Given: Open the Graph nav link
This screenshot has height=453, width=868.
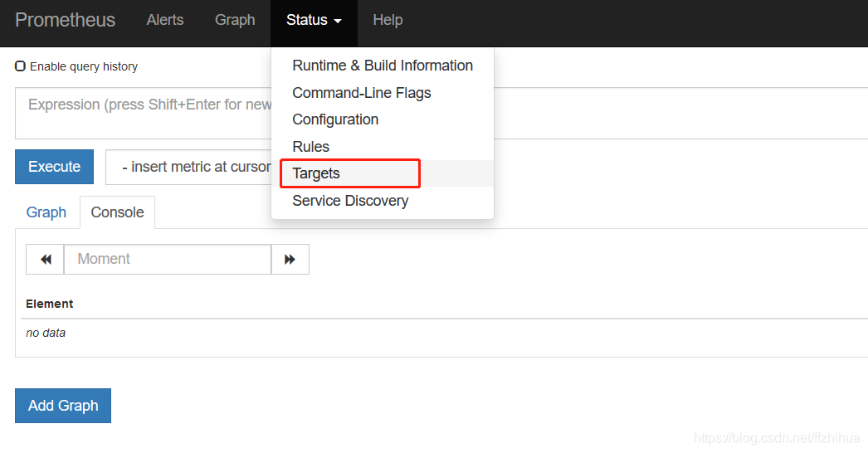Looking at the screenshot, I should [235, 20].
